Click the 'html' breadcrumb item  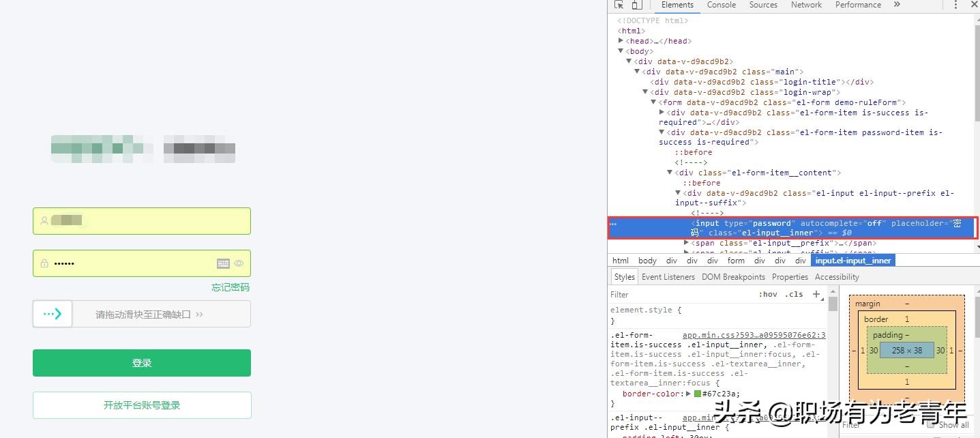coord(621,261)
